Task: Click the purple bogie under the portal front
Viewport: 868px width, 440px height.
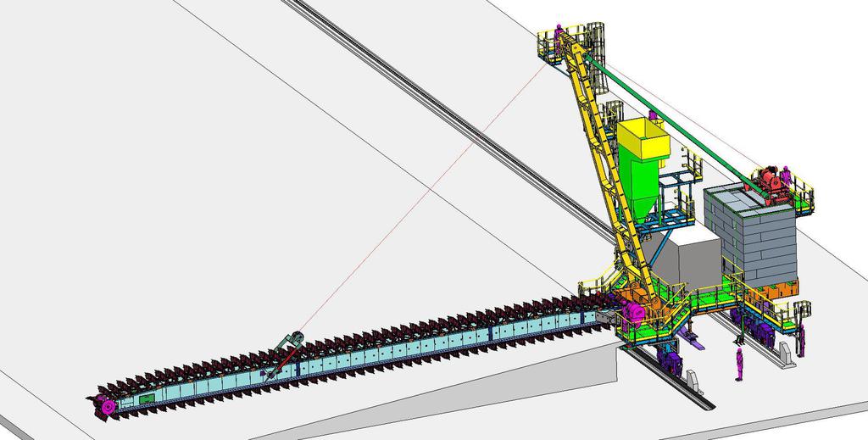Action: point(671,362)
